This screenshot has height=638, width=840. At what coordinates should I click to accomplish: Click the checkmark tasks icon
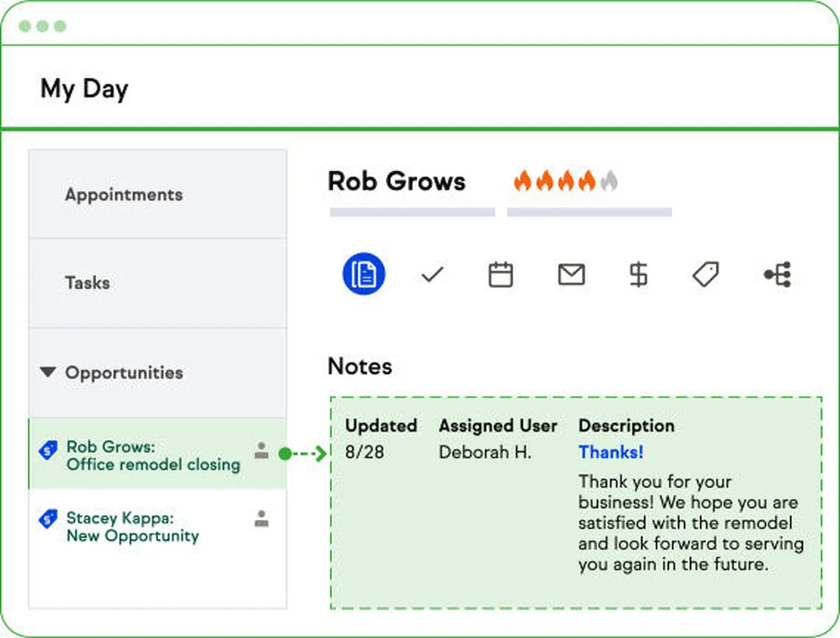pyautogui.click(x=433, y=275)
